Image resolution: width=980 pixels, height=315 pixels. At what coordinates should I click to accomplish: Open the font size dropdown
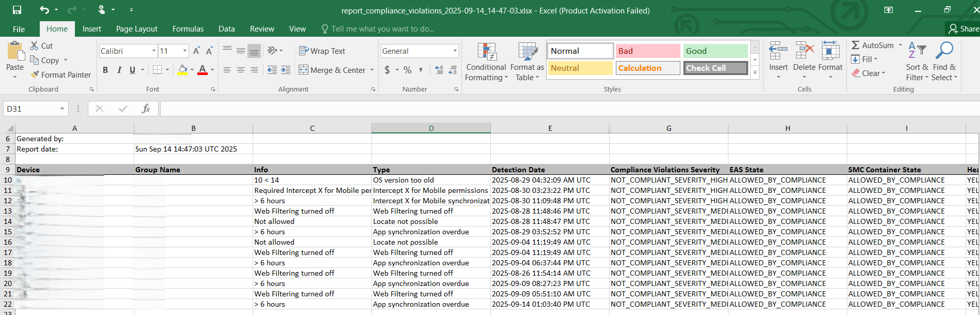(185, 51)
